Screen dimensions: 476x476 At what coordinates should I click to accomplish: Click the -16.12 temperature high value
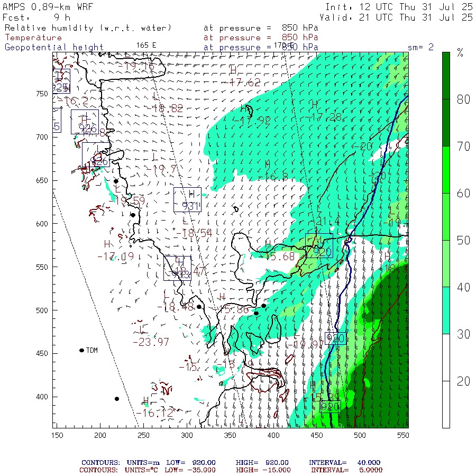pos(154,413)
